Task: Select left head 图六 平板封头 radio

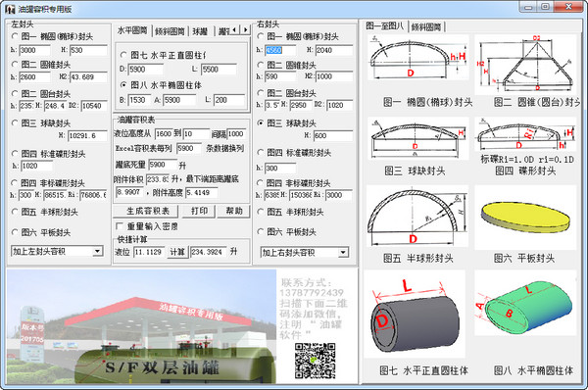Action: coord(15,232)
